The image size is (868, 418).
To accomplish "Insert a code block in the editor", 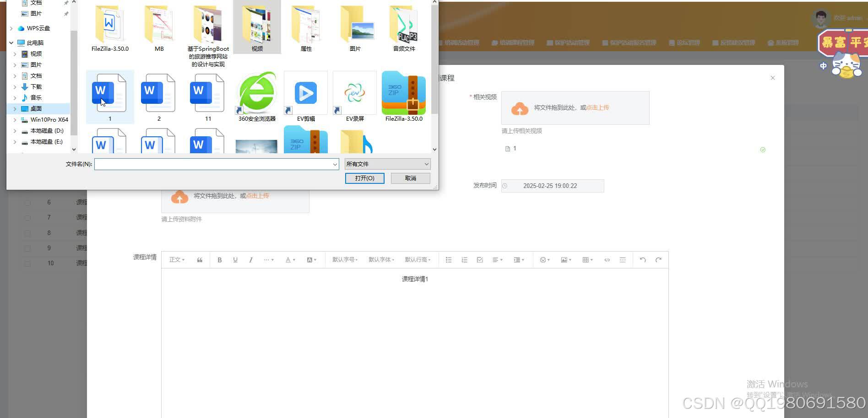I will [x=607, y=259].
